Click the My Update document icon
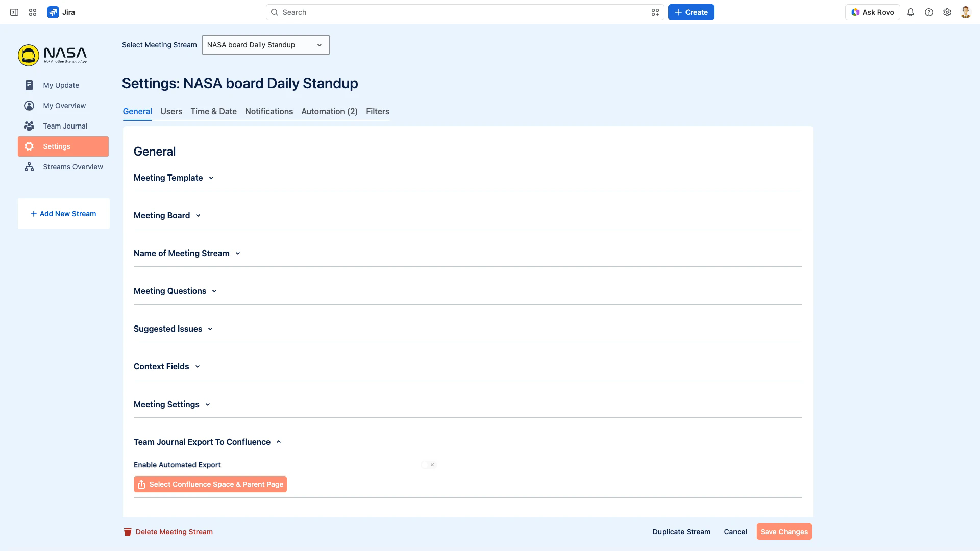Viewport: 980px width, 551px height. pyautogui.click(x=29, y=85)
